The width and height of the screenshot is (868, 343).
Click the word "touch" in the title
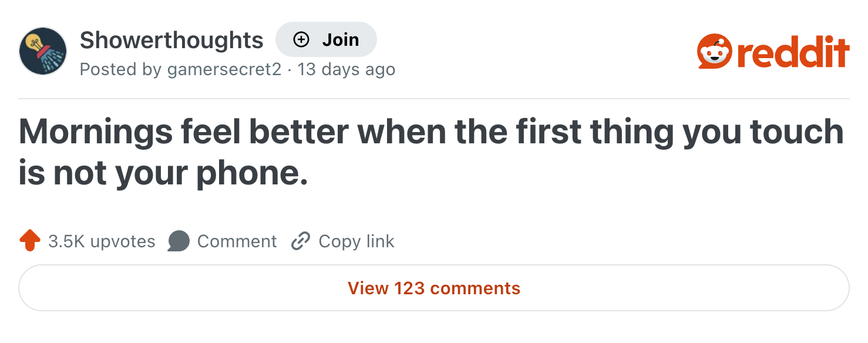(x=801, y=132)
